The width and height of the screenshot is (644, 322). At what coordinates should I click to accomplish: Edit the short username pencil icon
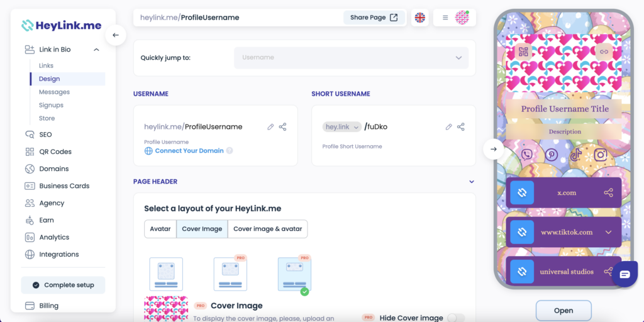(x=448, y=127)
